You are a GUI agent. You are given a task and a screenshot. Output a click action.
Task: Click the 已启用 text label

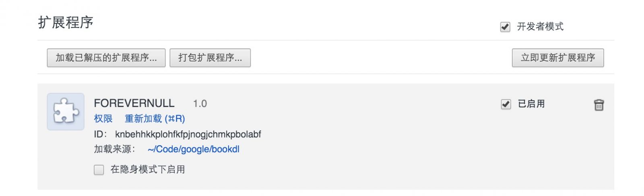tap(531, 104)
